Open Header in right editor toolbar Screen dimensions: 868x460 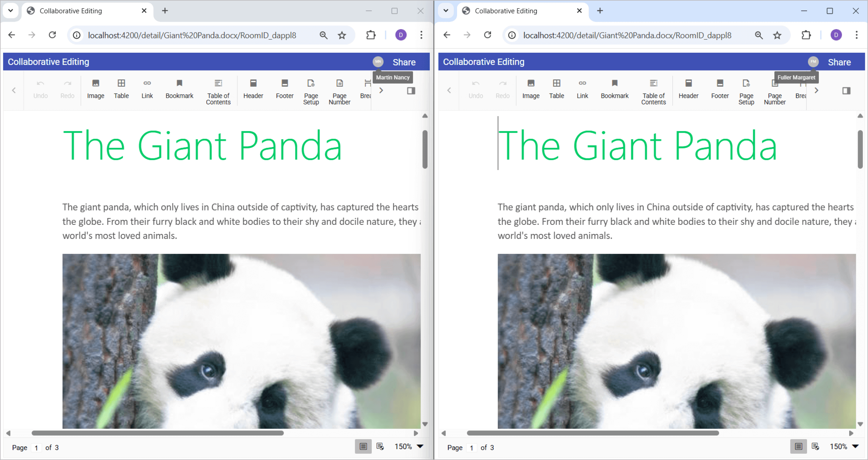tap(688, 89)
